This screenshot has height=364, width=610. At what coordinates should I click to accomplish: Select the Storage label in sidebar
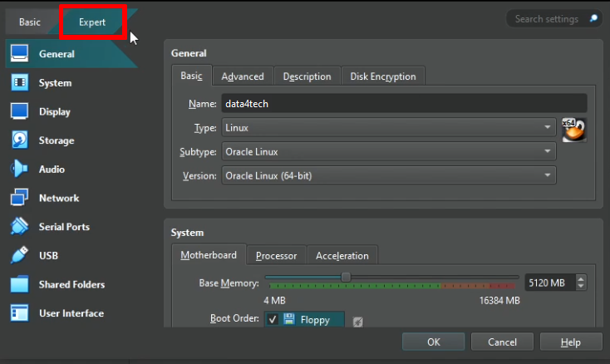(x=57, y=140)
